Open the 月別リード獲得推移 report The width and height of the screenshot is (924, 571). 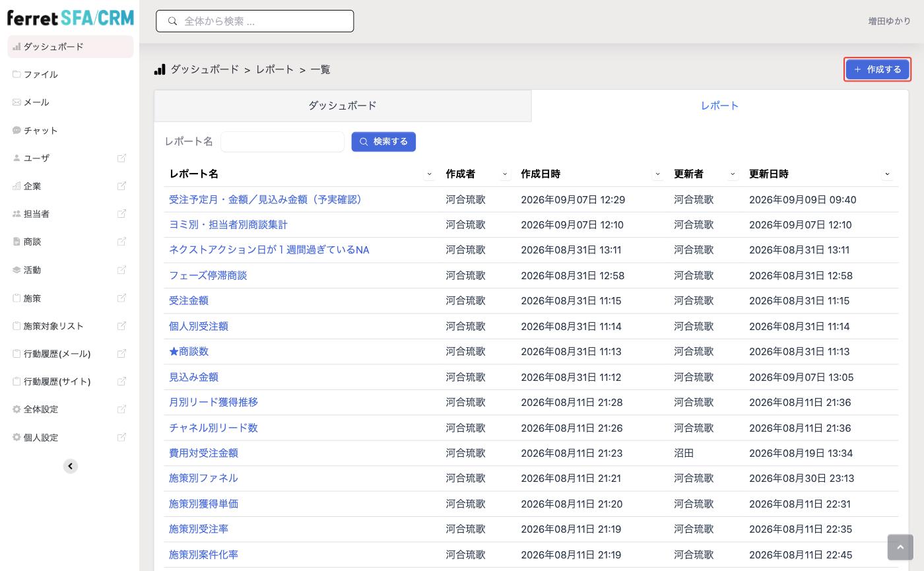point(213,402)
